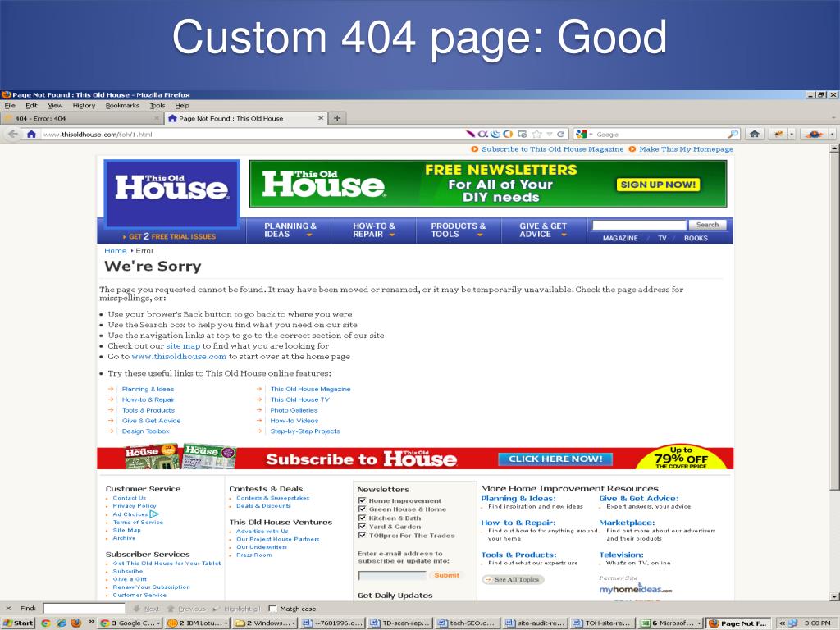Open the Bookmarks menu
Screen dimensions: 840x630
122,106
